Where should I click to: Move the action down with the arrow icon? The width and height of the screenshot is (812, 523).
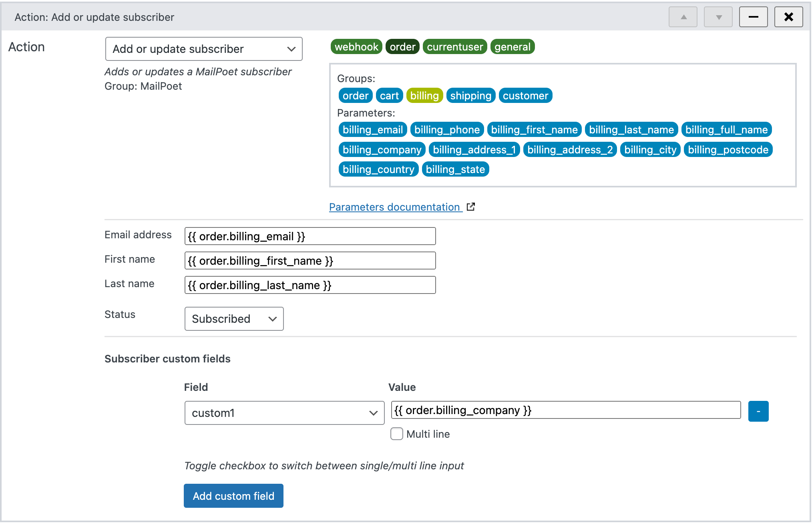pos(718,17)
